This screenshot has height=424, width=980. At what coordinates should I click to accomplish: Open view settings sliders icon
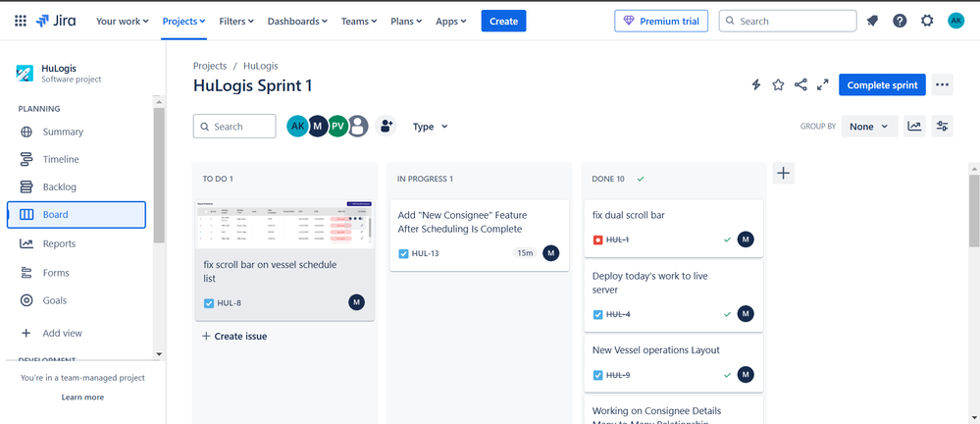942,127
